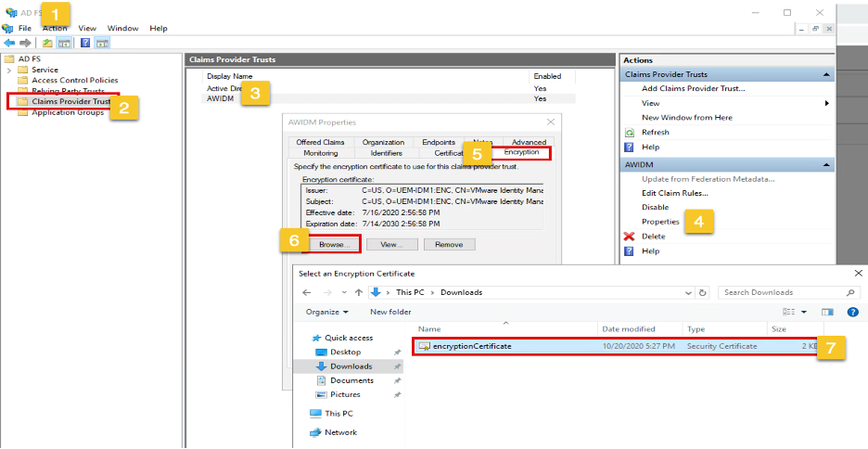Click the blue Back arrow in the MMC toolbar

coord(9,43)
